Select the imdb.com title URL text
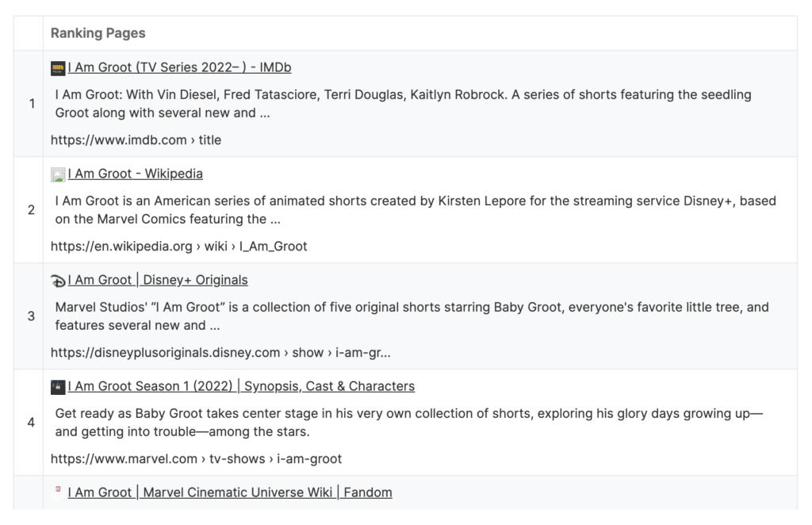The image size is (812, 525). (136, 140)
